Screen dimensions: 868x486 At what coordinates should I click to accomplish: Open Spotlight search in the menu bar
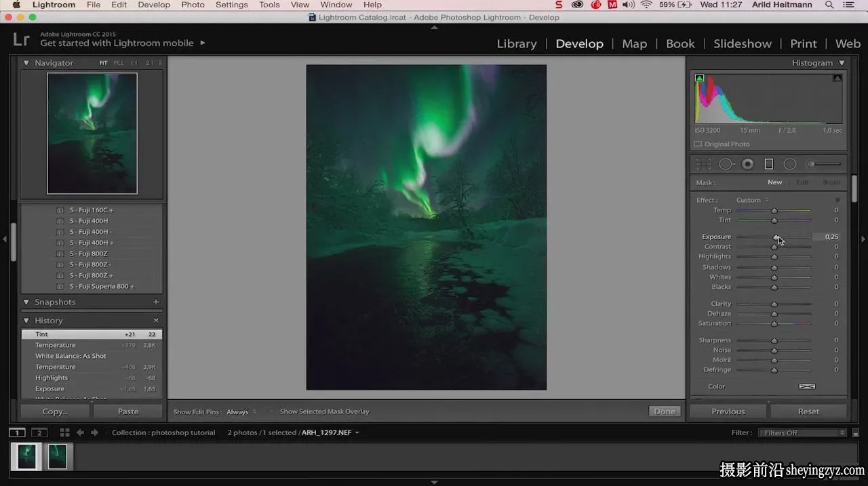coord(829,5)
